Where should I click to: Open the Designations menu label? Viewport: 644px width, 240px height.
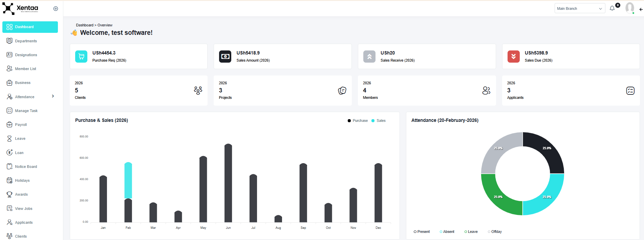26,55
